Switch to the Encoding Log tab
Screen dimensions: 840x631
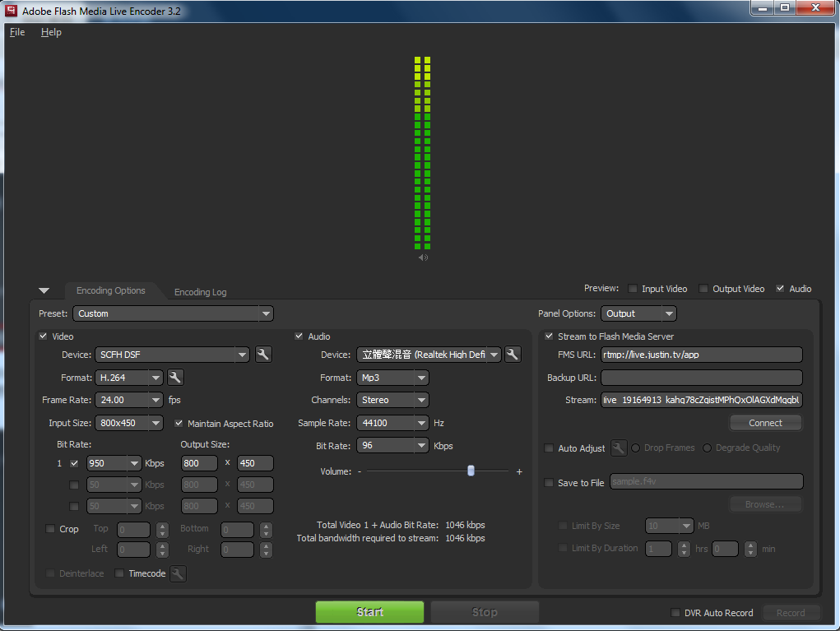coord(200,292)
